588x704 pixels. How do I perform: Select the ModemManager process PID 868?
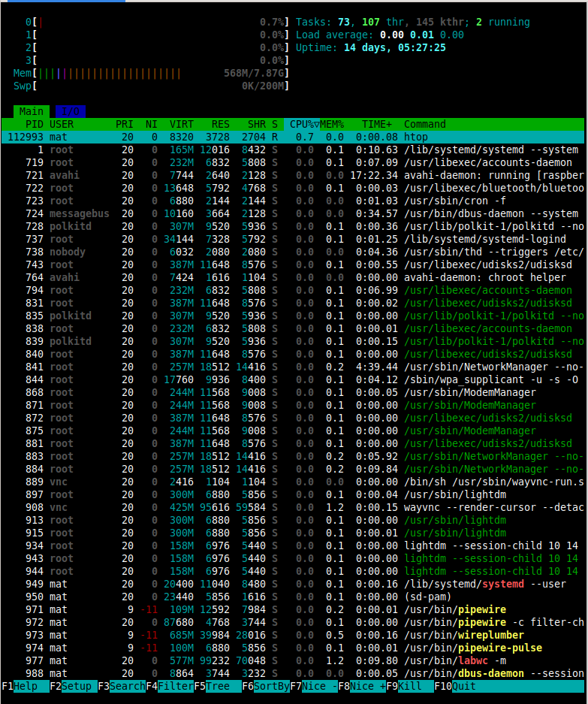tap(293, 393)
